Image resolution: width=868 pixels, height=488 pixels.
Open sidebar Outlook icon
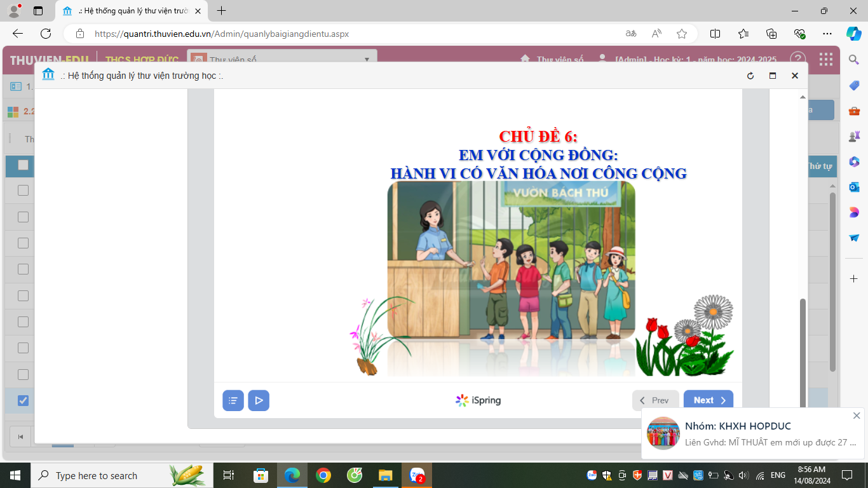click(x=854, y=187)
